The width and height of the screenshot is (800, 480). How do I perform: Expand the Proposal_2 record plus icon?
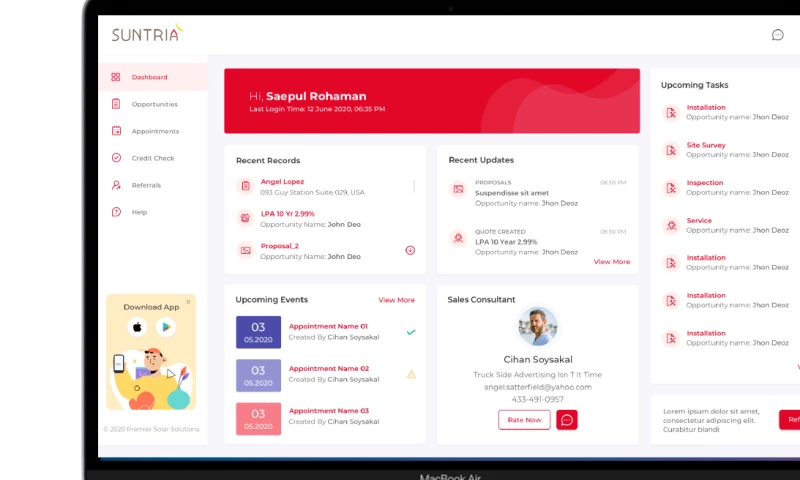[x=410, y=250]
